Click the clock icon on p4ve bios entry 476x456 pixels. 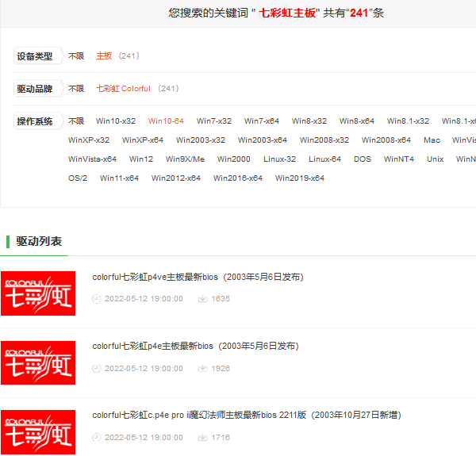[x=97, y=299]
